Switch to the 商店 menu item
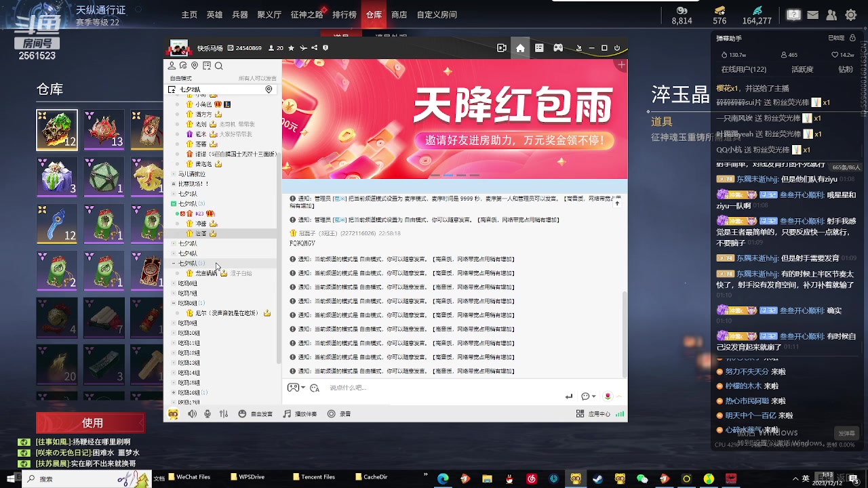868x488 pixels. tap(398, 14)
